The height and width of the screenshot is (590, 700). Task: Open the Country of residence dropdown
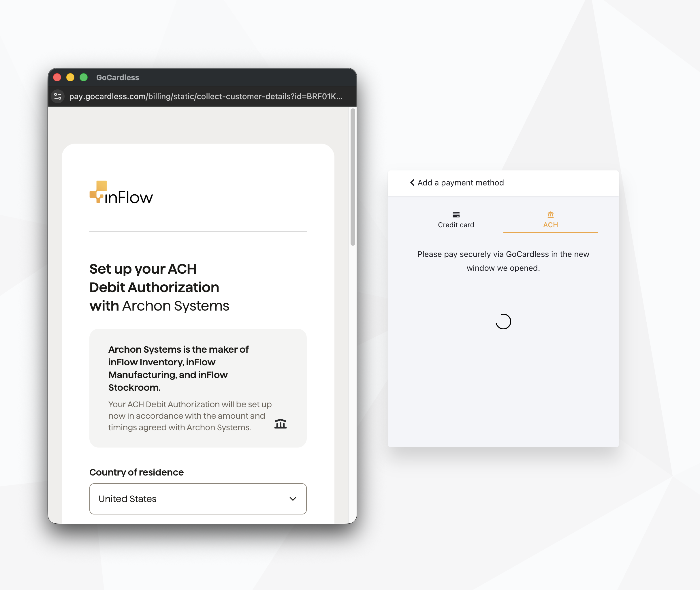coord(198,499)
